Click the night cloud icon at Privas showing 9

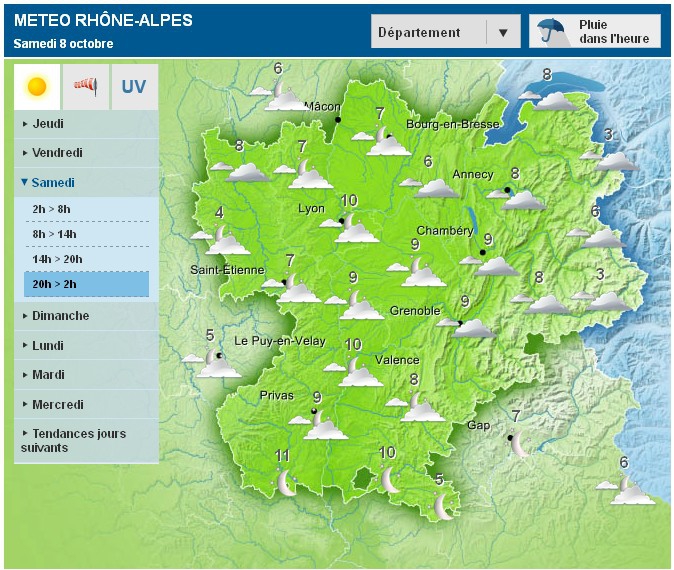click(x=319, y=425)
